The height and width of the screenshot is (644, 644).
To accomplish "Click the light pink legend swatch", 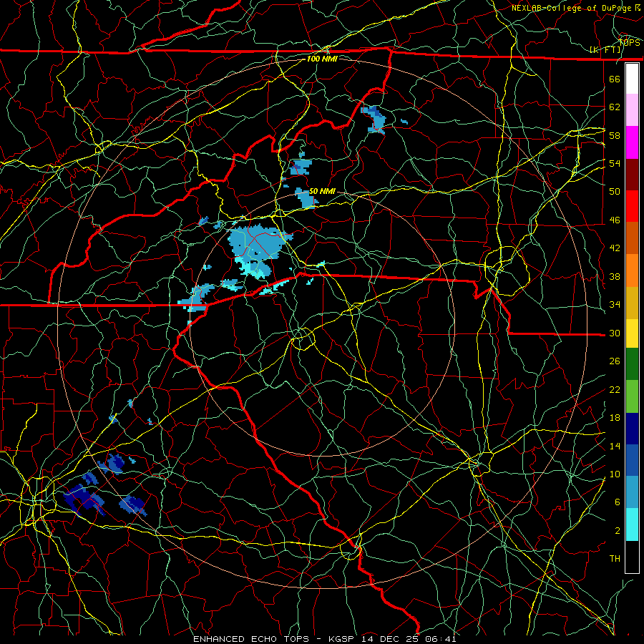I will (x=632, y=110).
